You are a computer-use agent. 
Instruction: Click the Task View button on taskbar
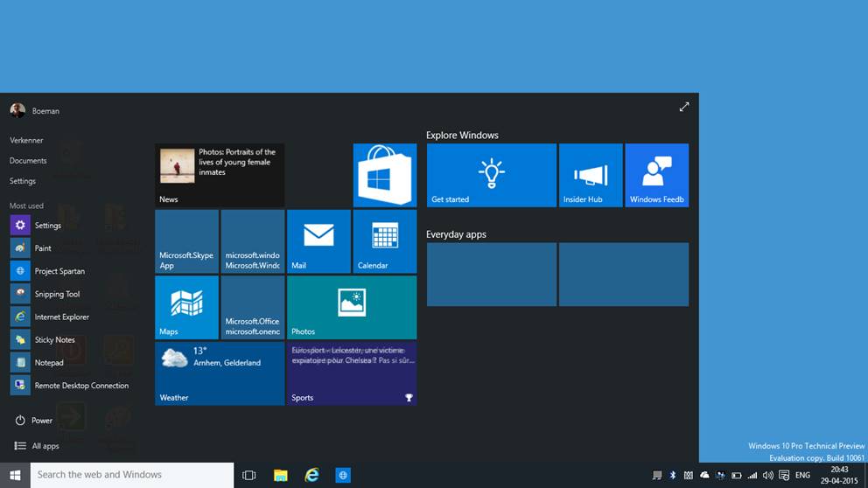[248, 475]
